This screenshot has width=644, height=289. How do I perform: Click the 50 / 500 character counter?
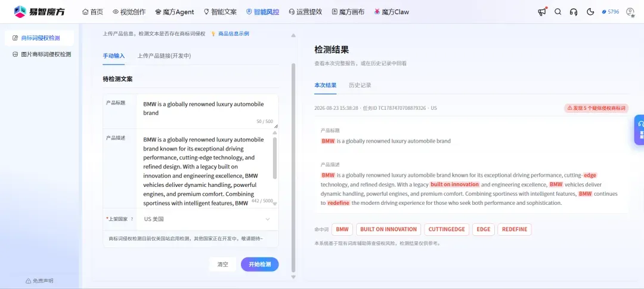click(x=265, y=121)
